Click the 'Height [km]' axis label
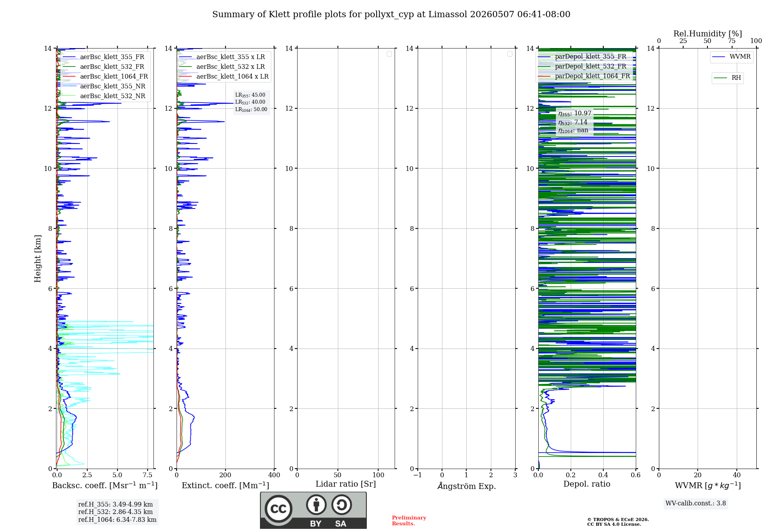The height and width of the screenshot is (532, 783). tap(38, 259)
